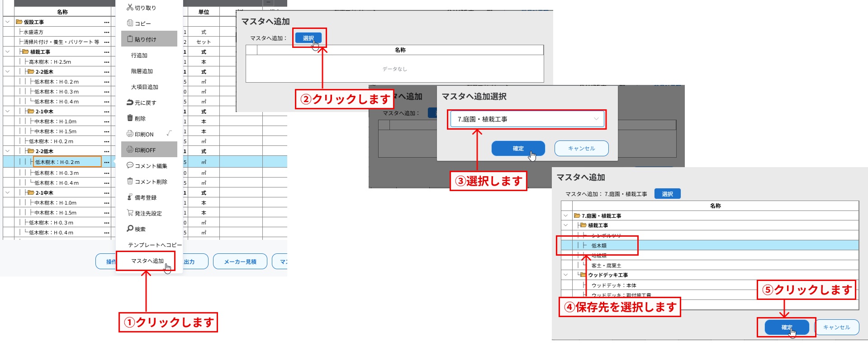Collapse the 7.庭園・植栽工事 tree chevron
The width and height of the screenshot is (868, 346).
point(566,215)
